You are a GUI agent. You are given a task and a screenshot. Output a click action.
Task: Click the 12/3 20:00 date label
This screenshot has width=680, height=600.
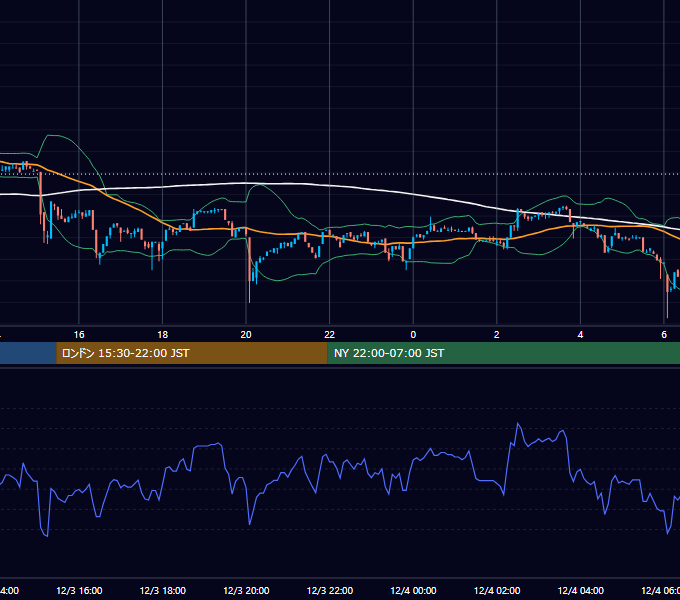point(246,590)
